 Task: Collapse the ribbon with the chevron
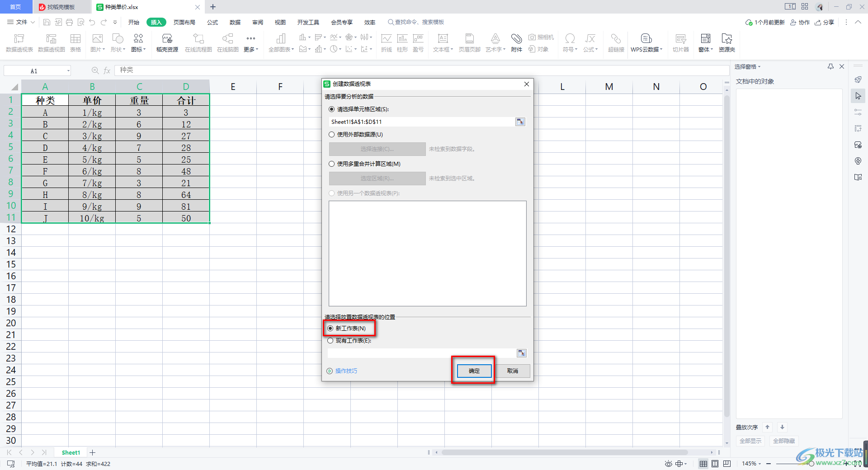click(x=858, y=22)
